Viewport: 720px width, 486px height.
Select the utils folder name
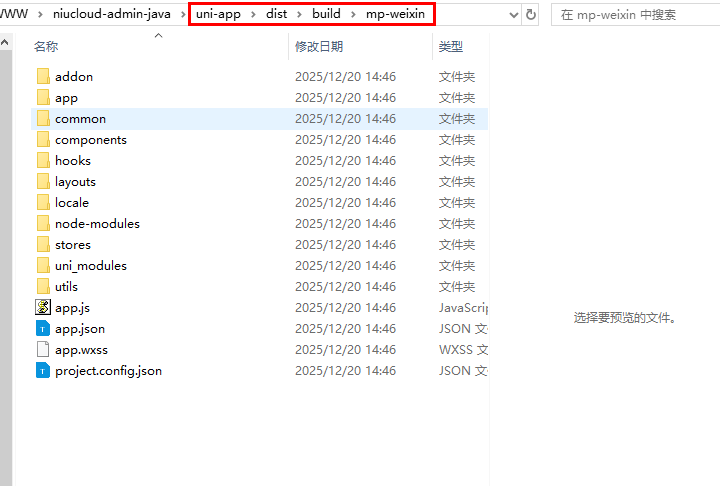tap(67, 287)
